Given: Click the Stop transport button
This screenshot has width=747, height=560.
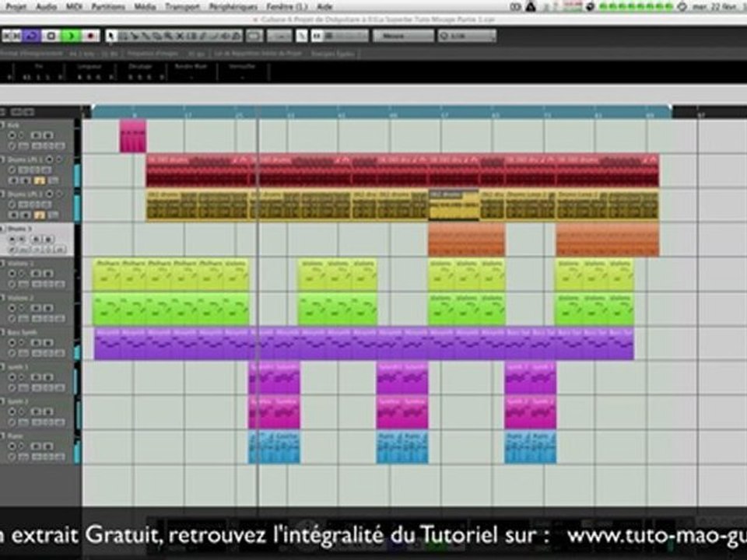Looking at the screenshot, I should (51, 36).
